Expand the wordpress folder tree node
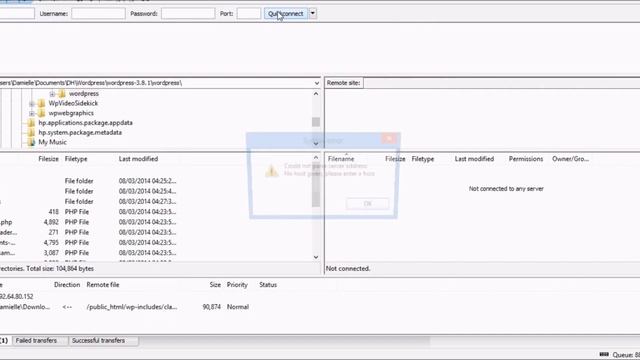The height and width of the screenshot is (360, 640). 52,94
